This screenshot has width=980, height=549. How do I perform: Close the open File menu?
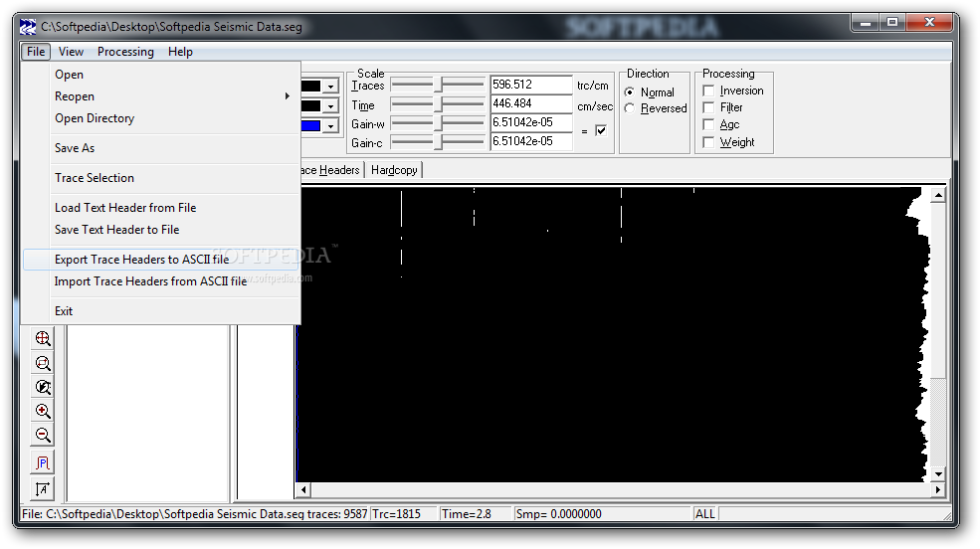pos(36,52)
